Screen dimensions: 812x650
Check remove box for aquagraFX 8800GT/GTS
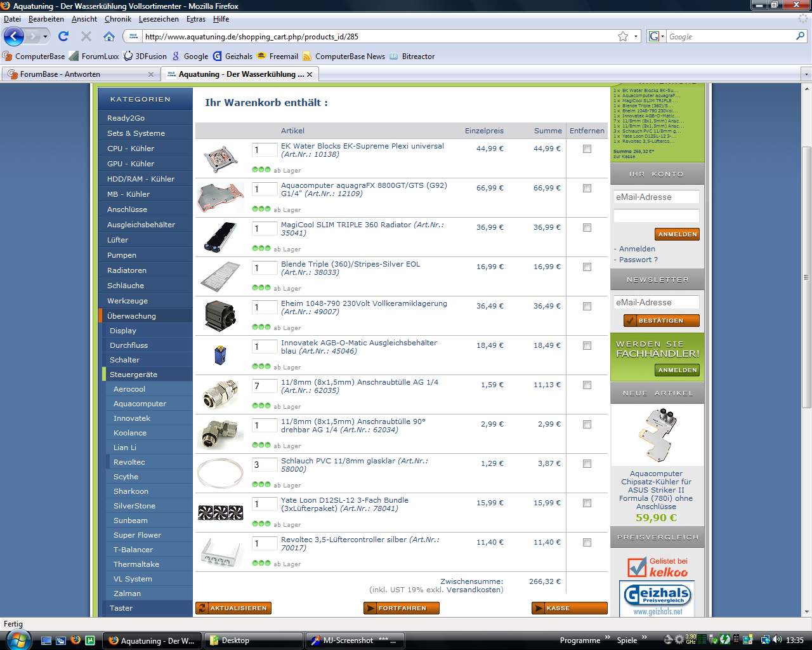(x=587, y=189)
